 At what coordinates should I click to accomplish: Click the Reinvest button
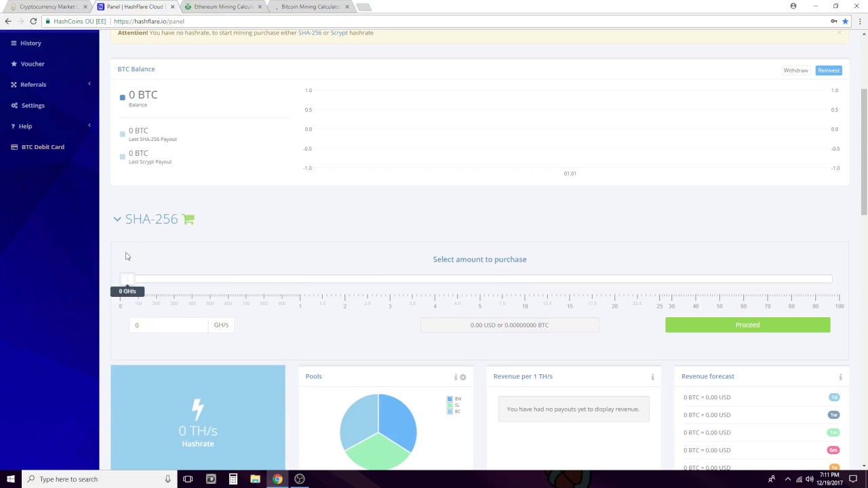click(829, 70)
